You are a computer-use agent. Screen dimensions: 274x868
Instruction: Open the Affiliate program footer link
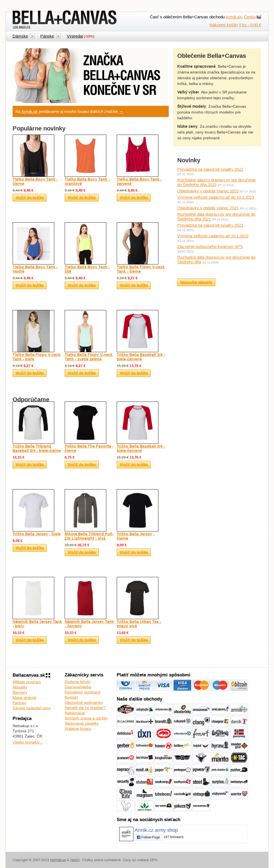click(x=27, y=682)
